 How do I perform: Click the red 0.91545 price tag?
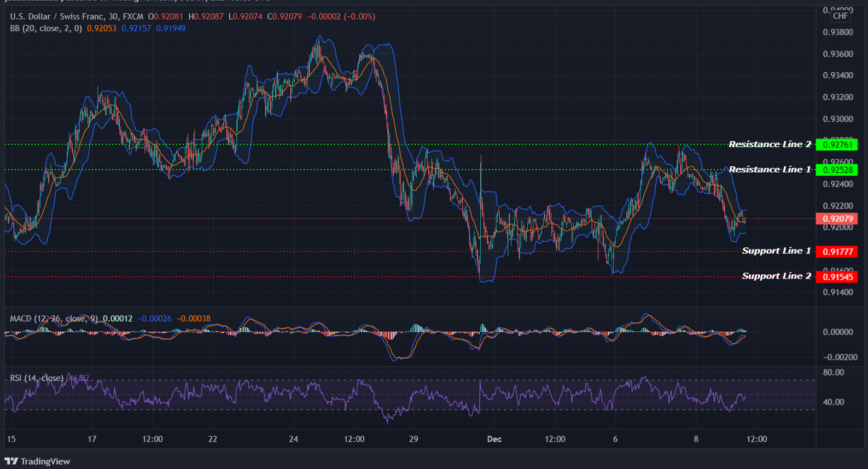click(x=837, y=277)
